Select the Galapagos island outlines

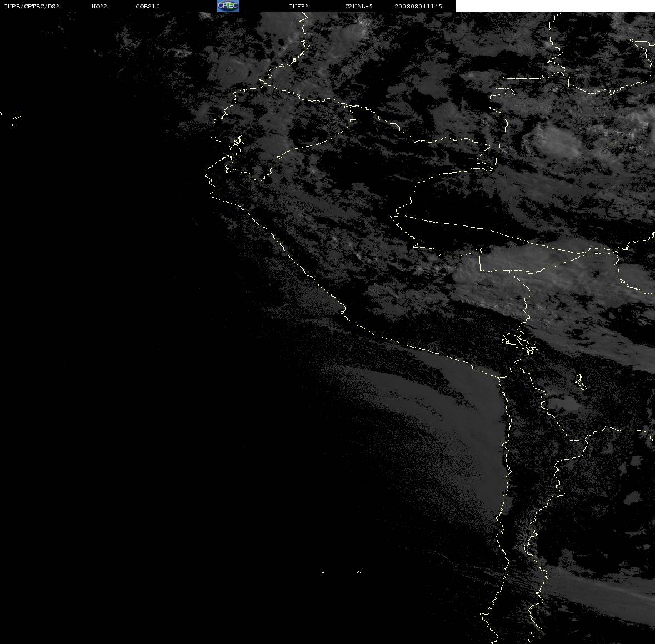click(x=13, y=119)
